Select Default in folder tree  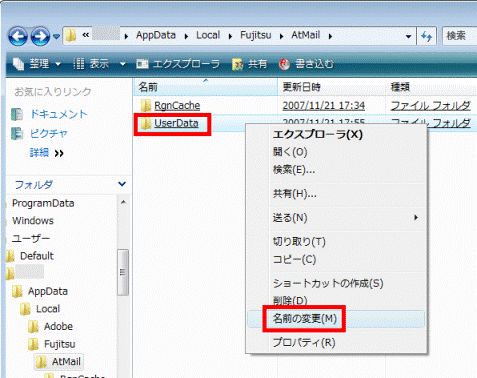(37, 256)
